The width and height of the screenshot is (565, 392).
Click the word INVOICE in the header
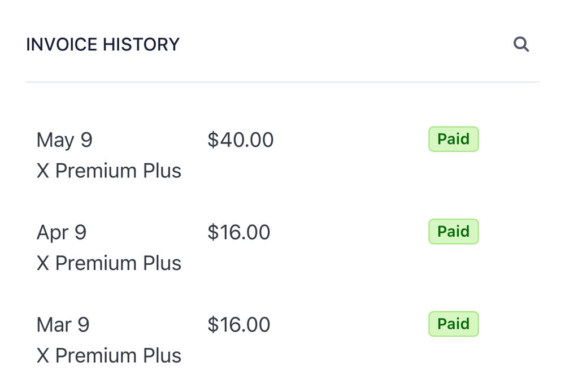pyautogui.click(x=62, y=45)
